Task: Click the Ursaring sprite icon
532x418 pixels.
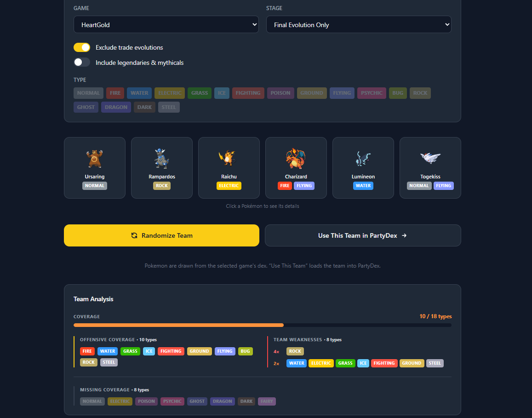Action: tap(94, 159)
